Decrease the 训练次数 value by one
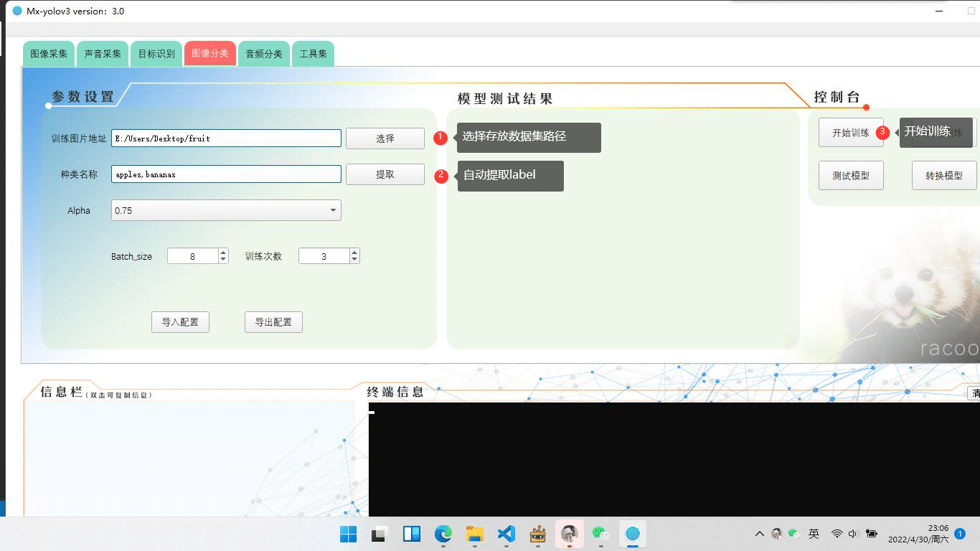Screen dimensions: 980x551 point(354,260)
